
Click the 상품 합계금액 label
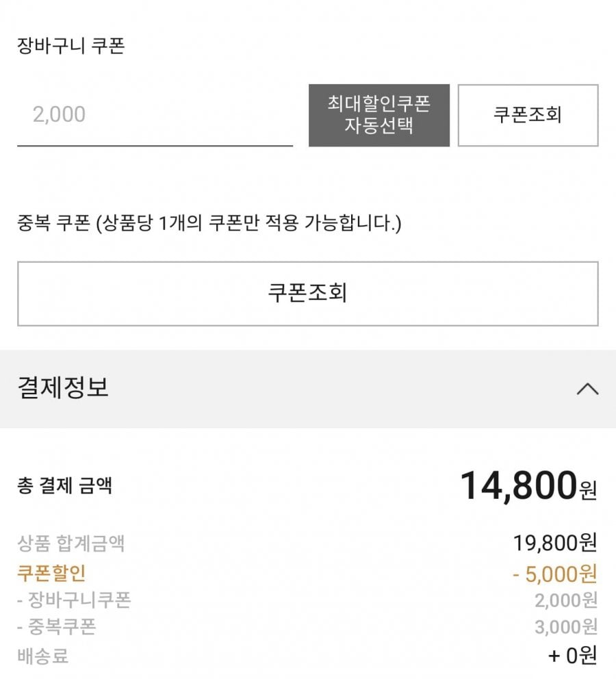(71, 544)
